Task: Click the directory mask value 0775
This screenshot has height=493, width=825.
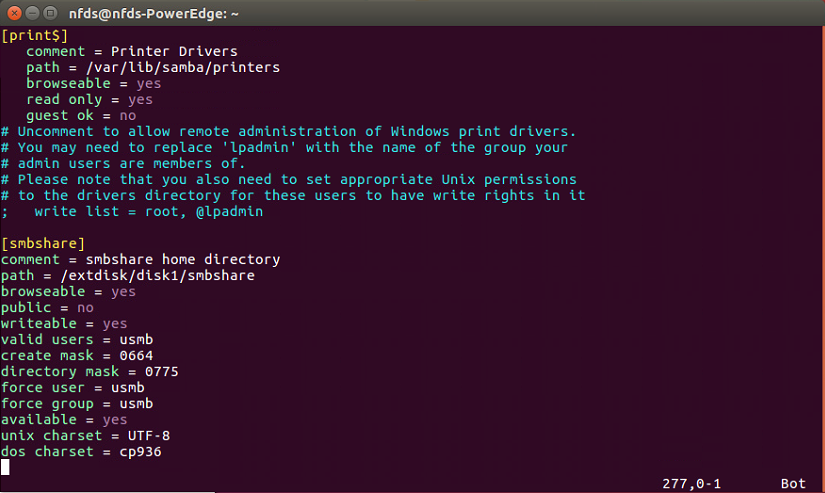Action: (x=161, y=371)
